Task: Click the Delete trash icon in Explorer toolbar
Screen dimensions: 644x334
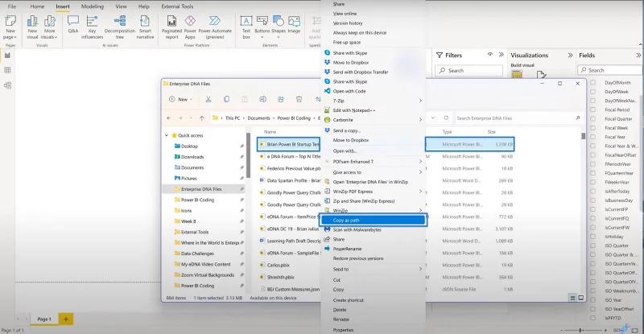Action: 299,99
